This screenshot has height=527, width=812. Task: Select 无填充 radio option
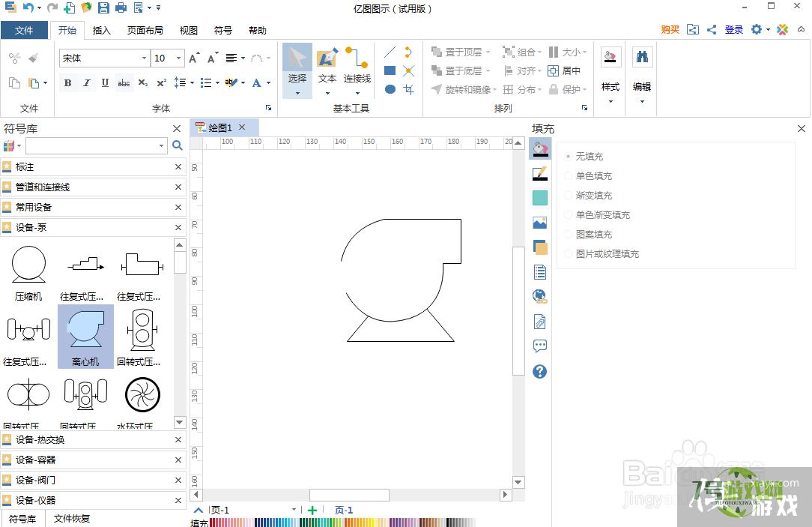click(584, 156)
